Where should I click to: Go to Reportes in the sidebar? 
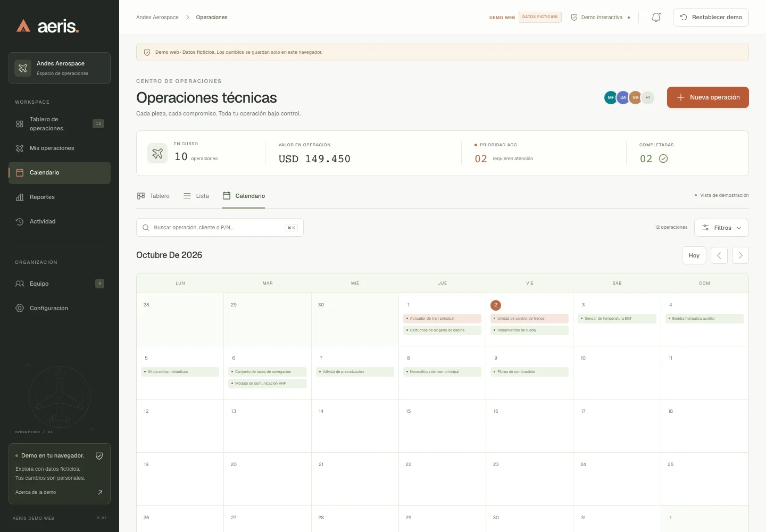(60, 197)
